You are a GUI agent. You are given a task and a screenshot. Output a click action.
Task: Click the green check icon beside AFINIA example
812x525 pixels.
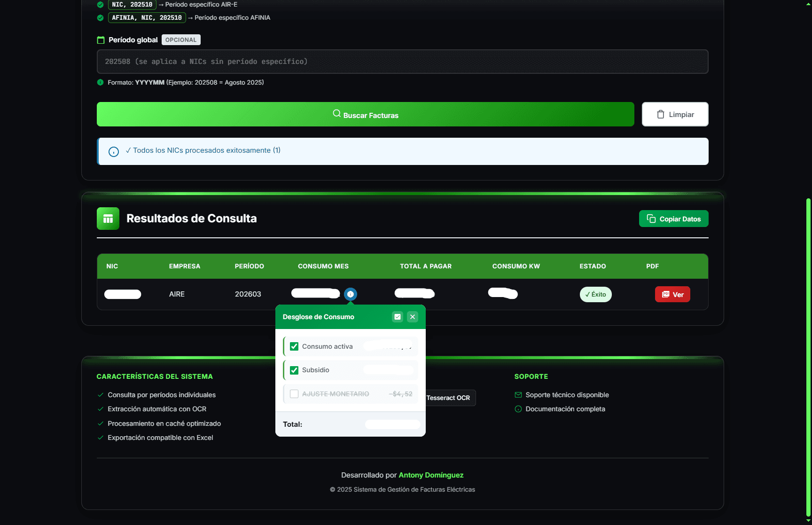click(x=100, y=18)
